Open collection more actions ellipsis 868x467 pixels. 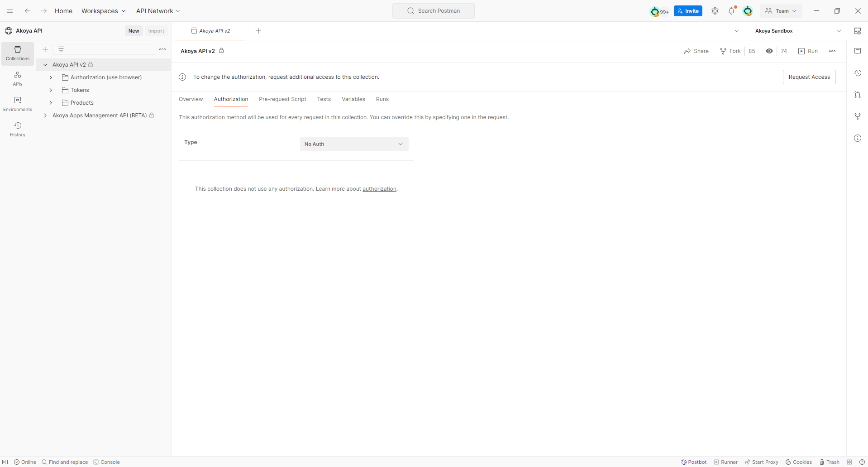[832, 51]
